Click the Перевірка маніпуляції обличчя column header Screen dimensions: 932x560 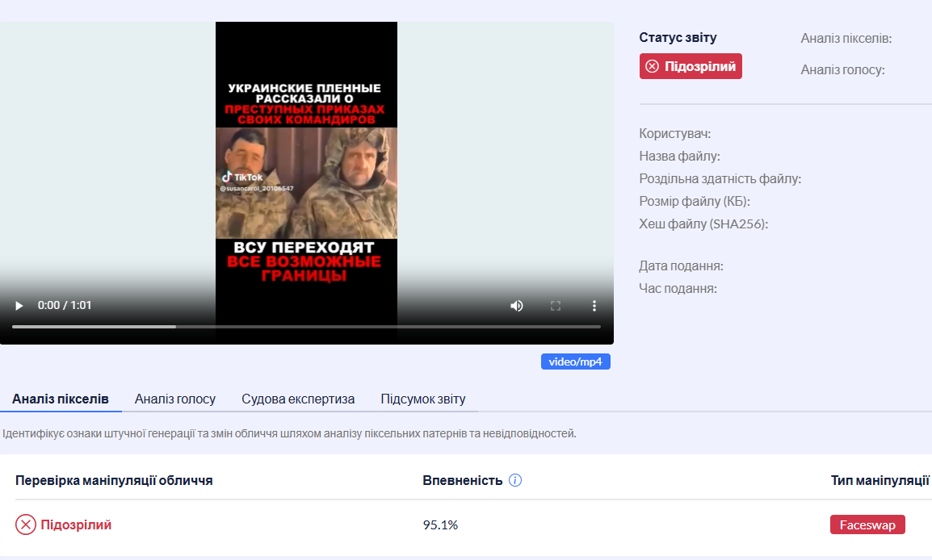[114, 481]
